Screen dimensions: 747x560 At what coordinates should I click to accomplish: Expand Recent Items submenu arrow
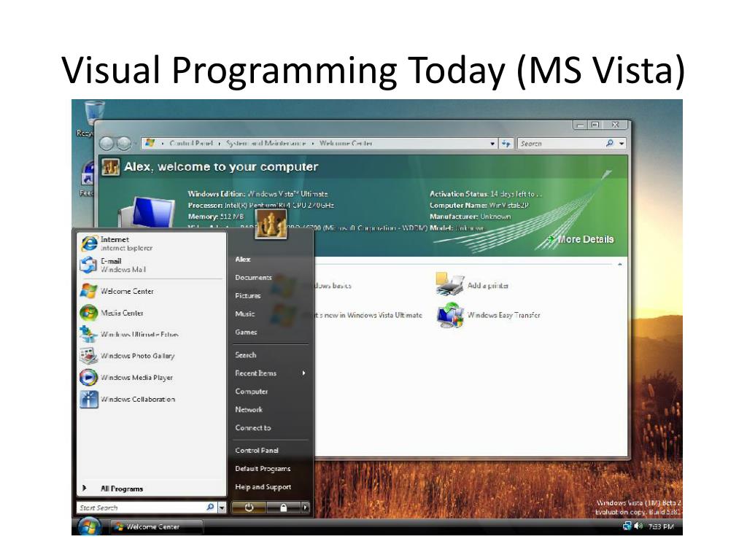tap(303, 373)
